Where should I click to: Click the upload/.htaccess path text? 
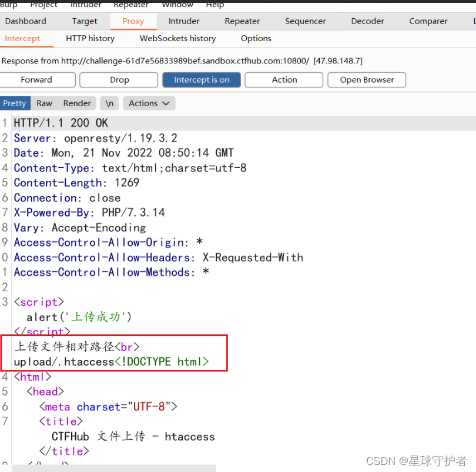64,362
